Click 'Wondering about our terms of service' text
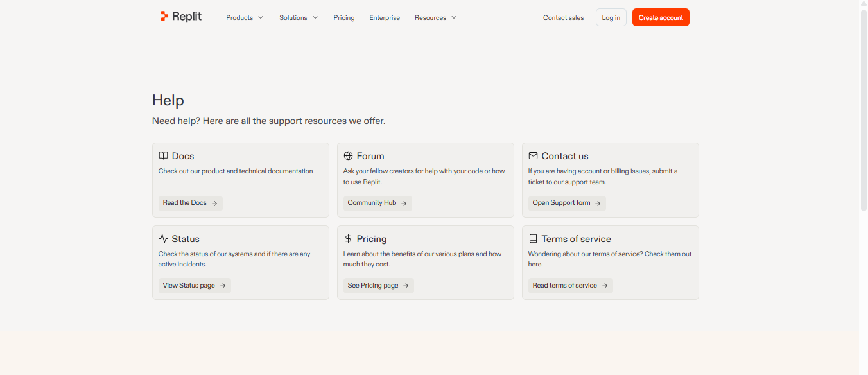868x375 pixels. (610, 259)
